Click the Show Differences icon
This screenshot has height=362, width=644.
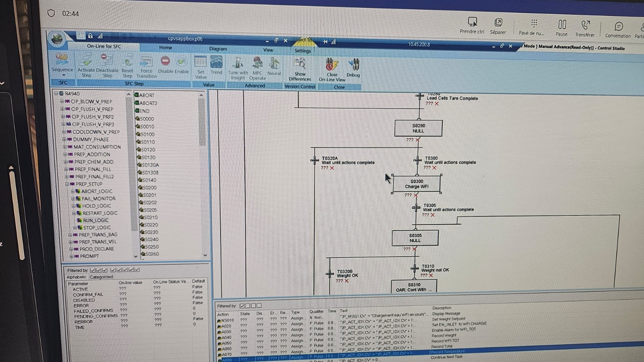point(300,64)
